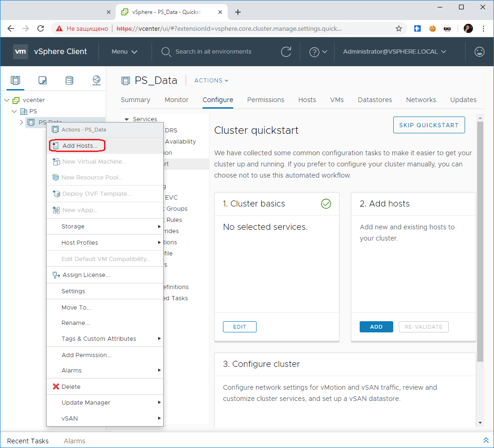The image size is (494, 448).
Task: Open the help question mark menu
Action: click(318, 52)
